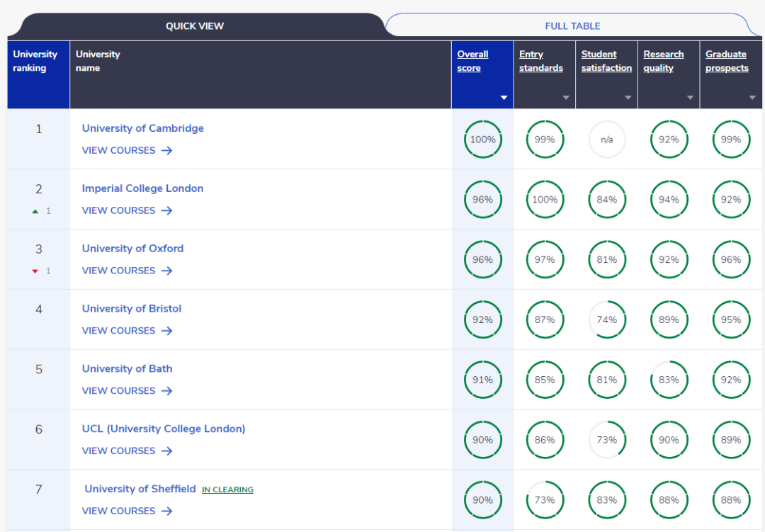Click Imperial's 100% entry standards circle
765x532 pixels.
(x=545, y=200)
